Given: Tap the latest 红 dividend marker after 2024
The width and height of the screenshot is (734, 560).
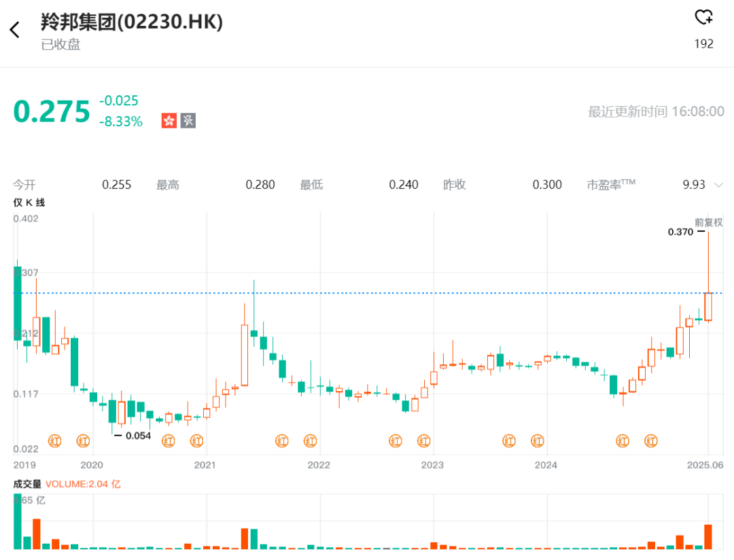Looking at the screenshot, I should (x=650, y=440).
